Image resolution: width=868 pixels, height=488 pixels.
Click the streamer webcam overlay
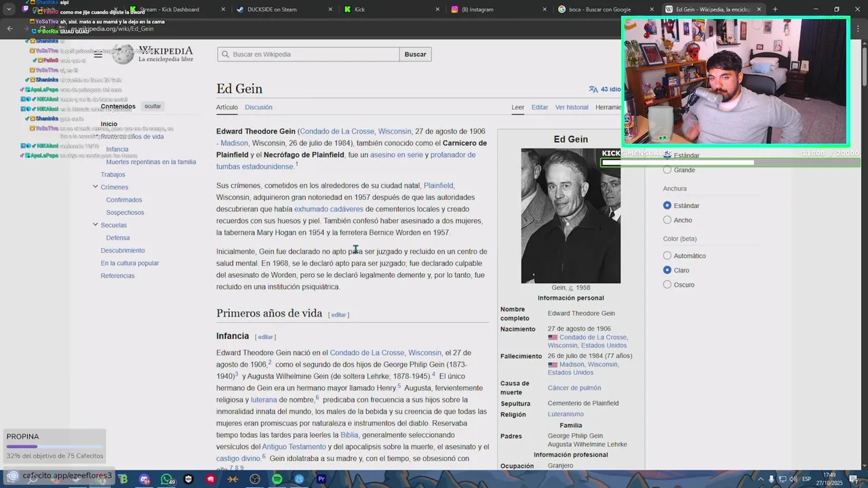[736, 81]
